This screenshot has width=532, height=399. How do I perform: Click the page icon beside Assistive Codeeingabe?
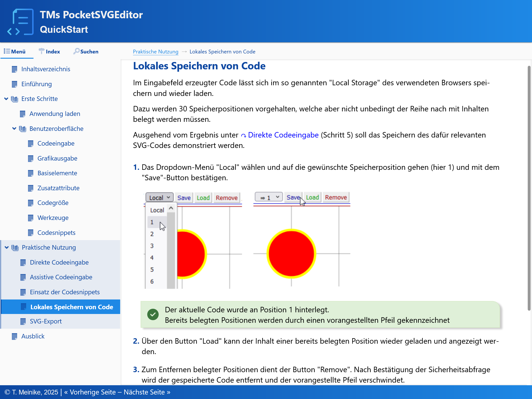pos(23,277)
